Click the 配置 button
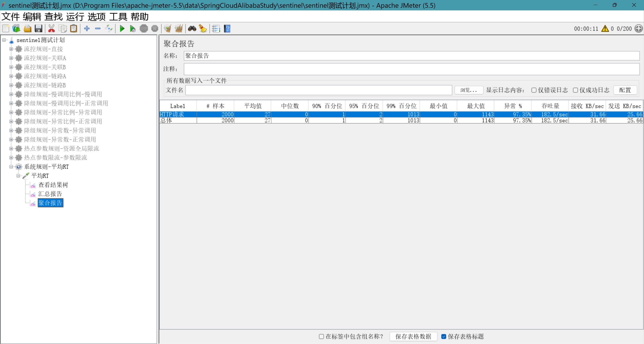Viewport: 644px width, 344px height. coord(625,90)
